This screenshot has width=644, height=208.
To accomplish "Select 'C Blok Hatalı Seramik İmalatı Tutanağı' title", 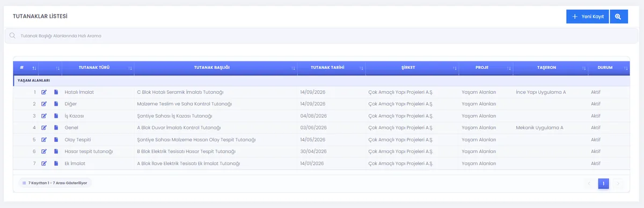I will point(180,92).
